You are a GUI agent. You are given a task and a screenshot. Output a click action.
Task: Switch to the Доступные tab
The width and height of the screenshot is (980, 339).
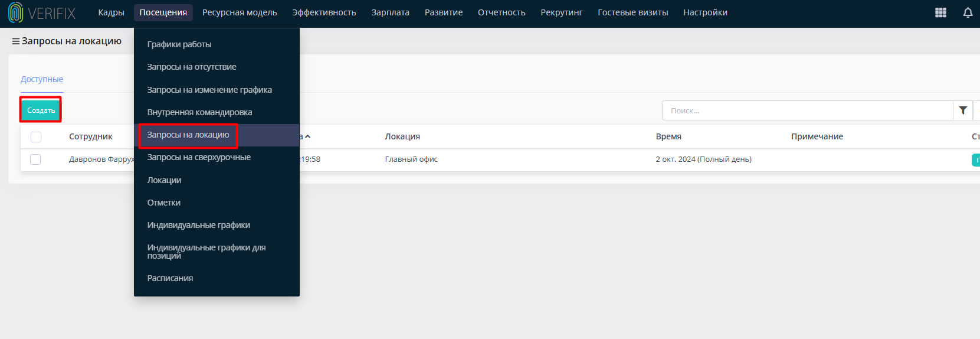click(x=42, y=79)
